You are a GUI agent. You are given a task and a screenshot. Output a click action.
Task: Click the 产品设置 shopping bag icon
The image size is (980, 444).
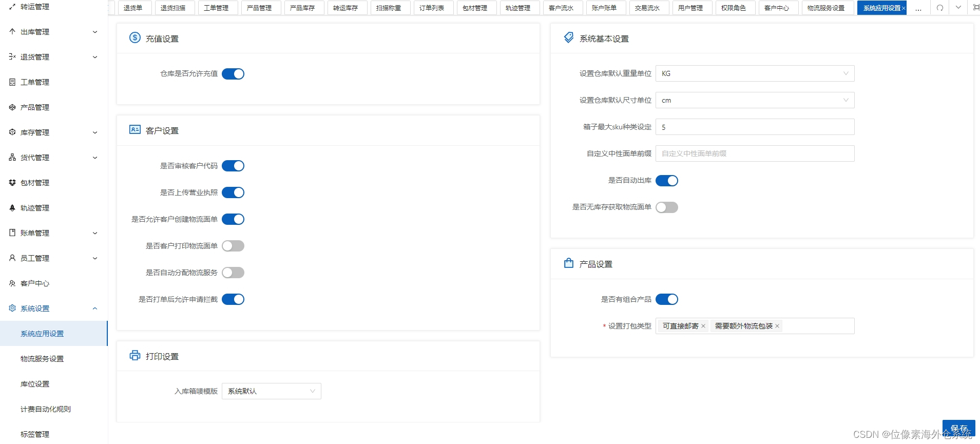coord(569,263)
